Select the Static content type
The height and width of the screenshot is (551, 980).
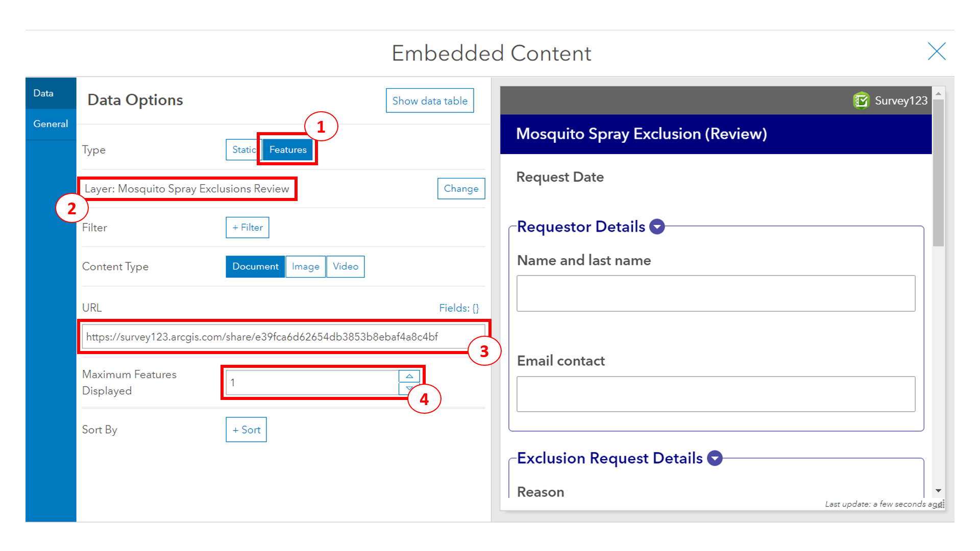click(x=244, y=149)
